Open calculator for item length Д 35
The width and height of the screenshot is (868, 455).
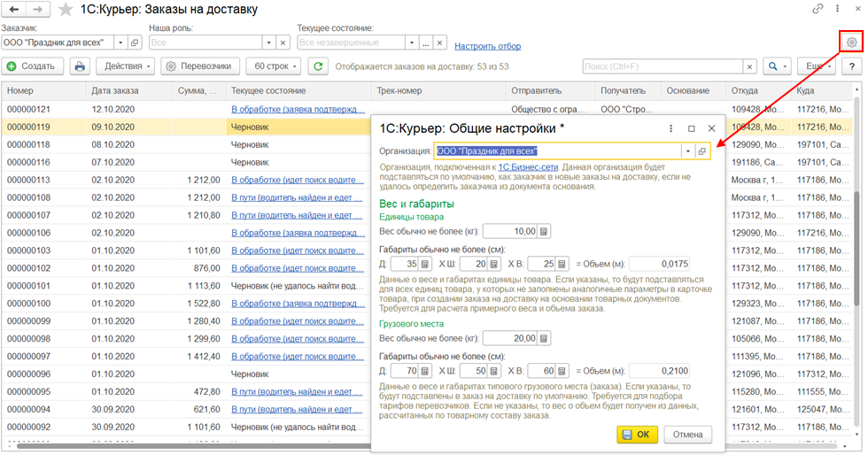[424, 264]
